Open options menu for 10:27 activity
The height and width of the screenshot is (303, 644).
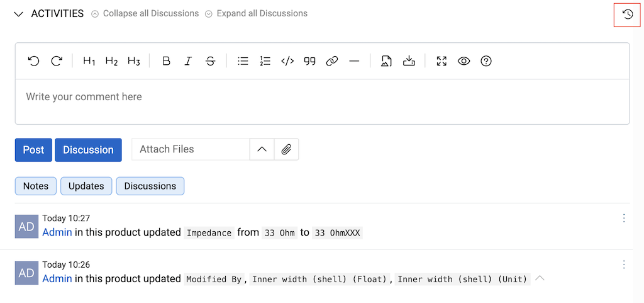624,218
